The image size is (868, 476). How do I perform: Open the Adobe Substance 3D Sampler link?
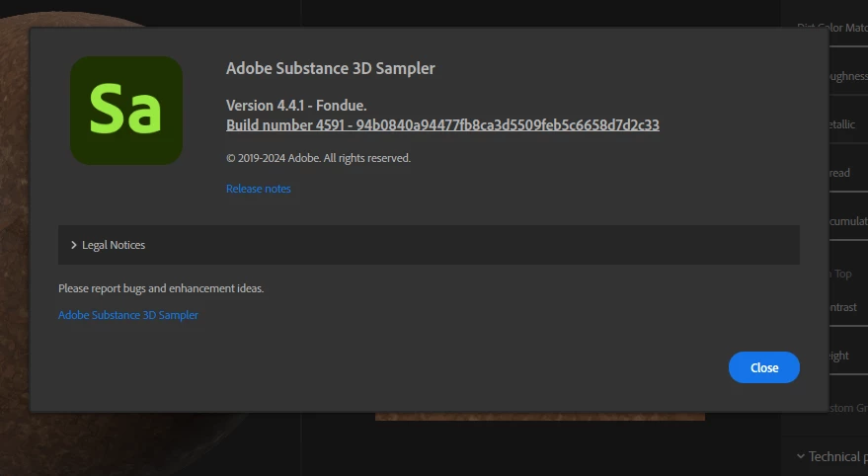click(x=128, y=315)
